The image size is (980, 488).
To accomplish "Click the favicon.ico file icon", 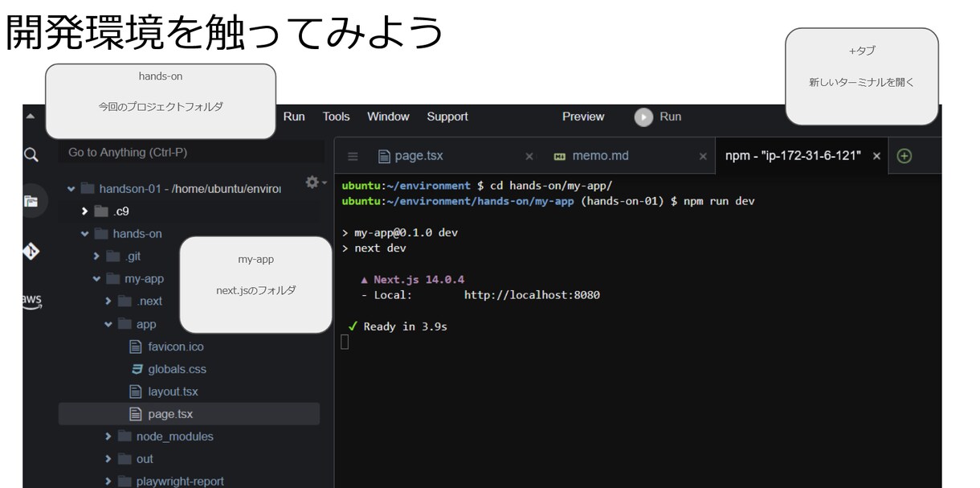I will pos(136,347).
